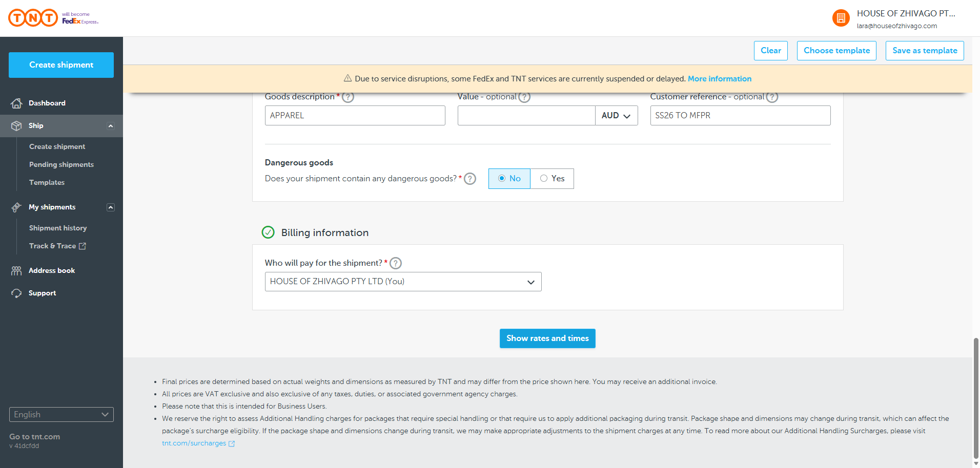
Task: Select No for dangerous goods
Action: pyautogui.click(x=509, y=179)
